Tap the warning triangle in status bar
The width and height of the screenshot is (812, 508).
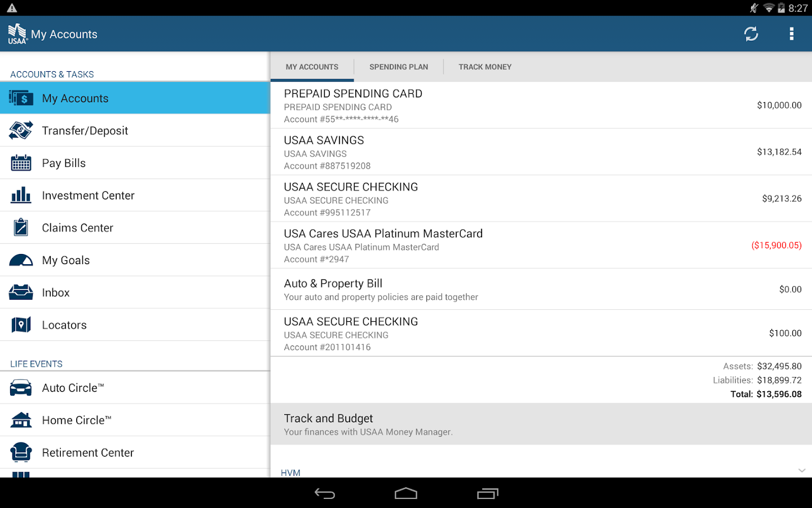coord(12,8)
